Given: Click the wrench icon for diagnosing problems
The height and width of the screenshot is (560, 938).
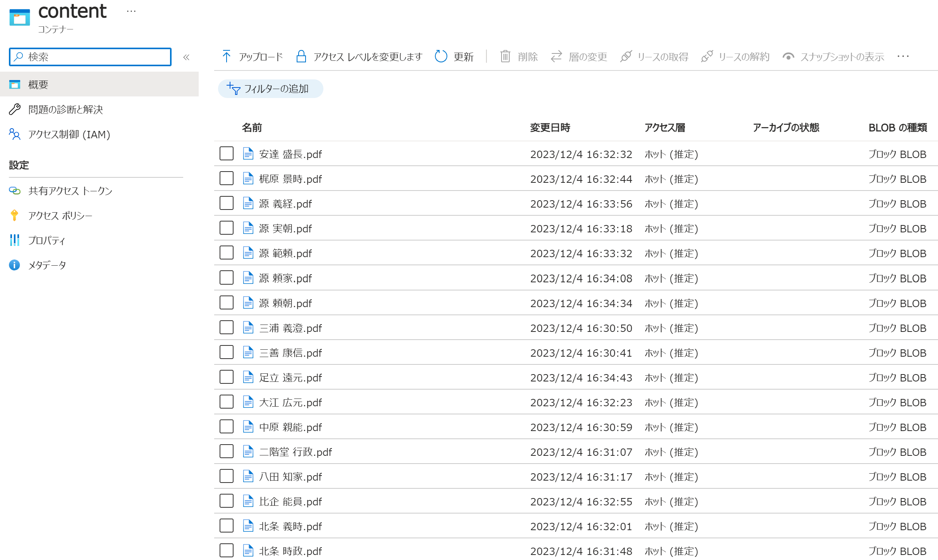Looking at the screenshot, I should (x=14, y=110).
